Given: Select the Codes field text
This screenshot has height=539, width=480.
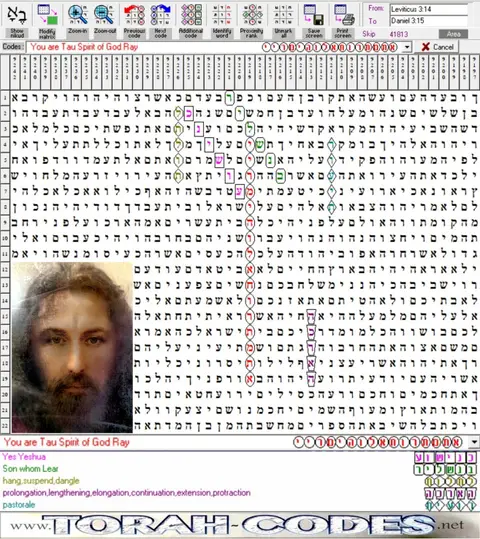Looking at the screenshot, I should pyautogui.click(x=84, y=47).
